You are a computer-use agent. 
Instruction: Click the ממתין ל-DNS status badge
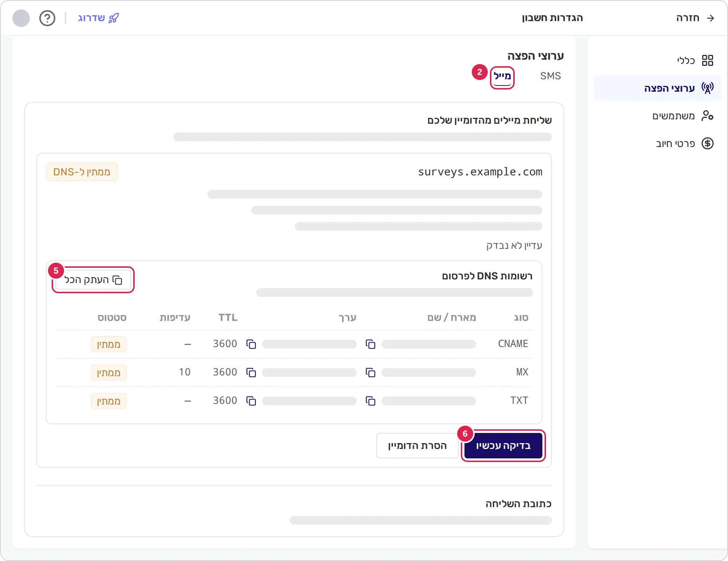click(x=82, y=172)
